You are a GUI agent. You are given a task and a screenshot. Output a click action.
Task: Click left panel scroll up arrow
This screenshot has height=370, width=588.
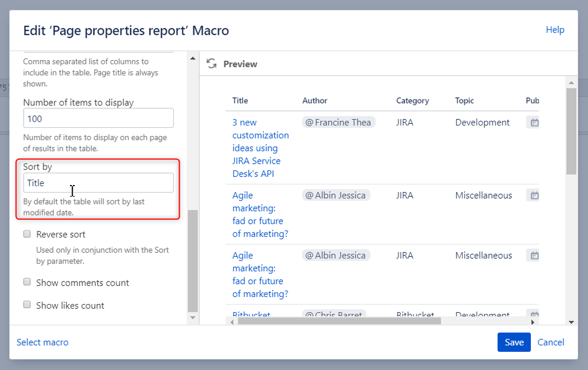click(192, 58)
